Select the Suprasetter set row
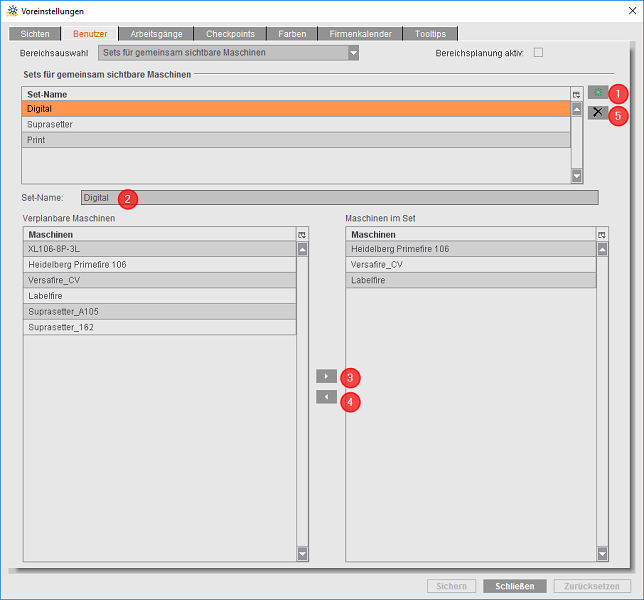 (x=296, y=124)
